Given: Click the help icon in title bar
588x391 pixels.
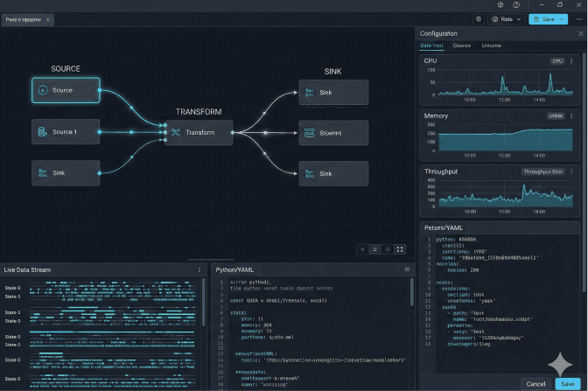Looking at the screenshot, I should (517, 5).
